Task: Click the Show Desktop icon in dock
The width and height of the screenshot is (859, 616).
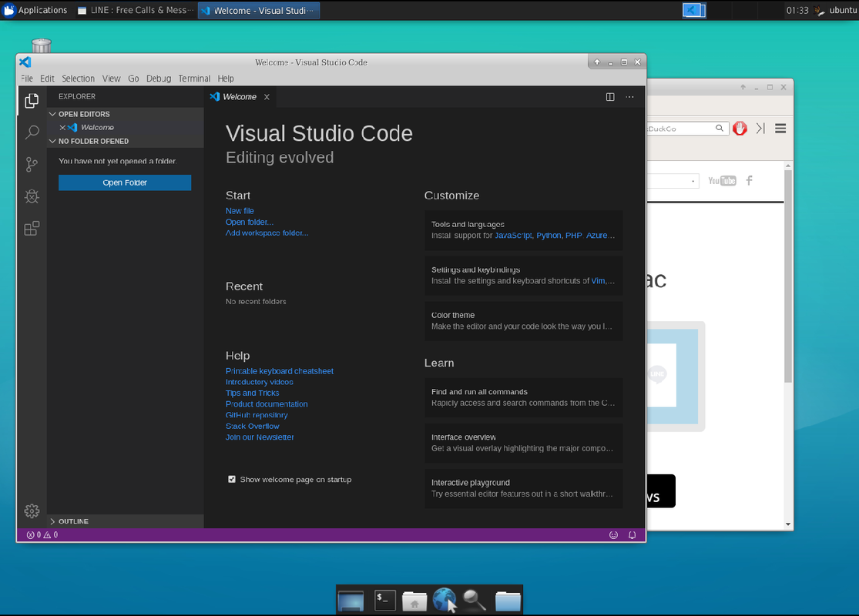Action: point(351,601)
